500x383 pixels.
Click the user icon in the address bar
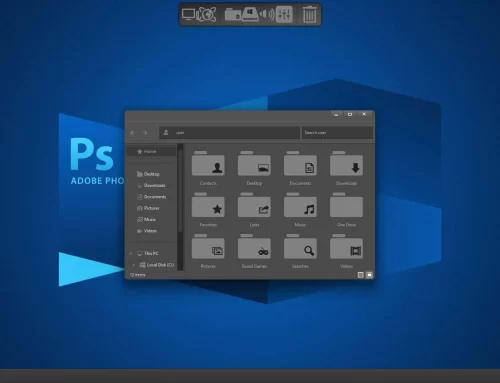click(166, 132)
